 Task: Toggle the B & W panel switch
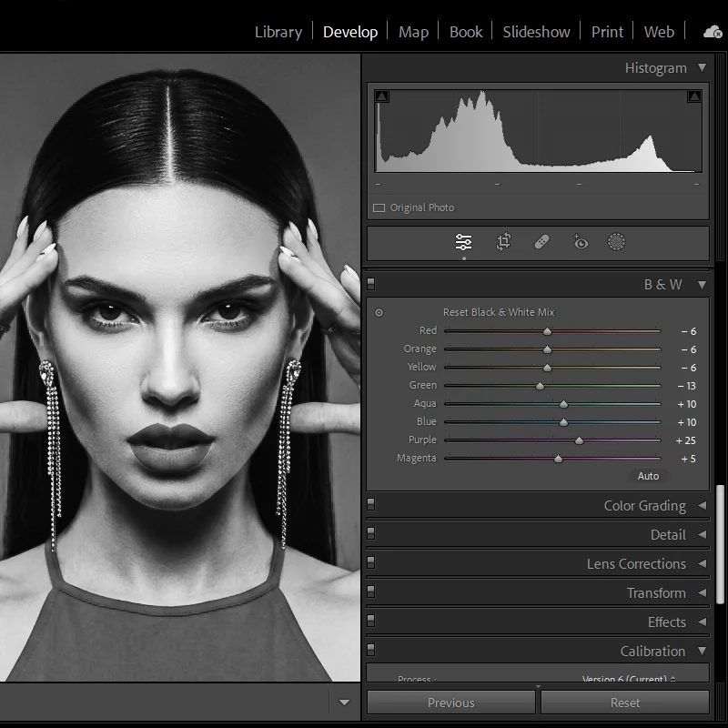point(371,284)
